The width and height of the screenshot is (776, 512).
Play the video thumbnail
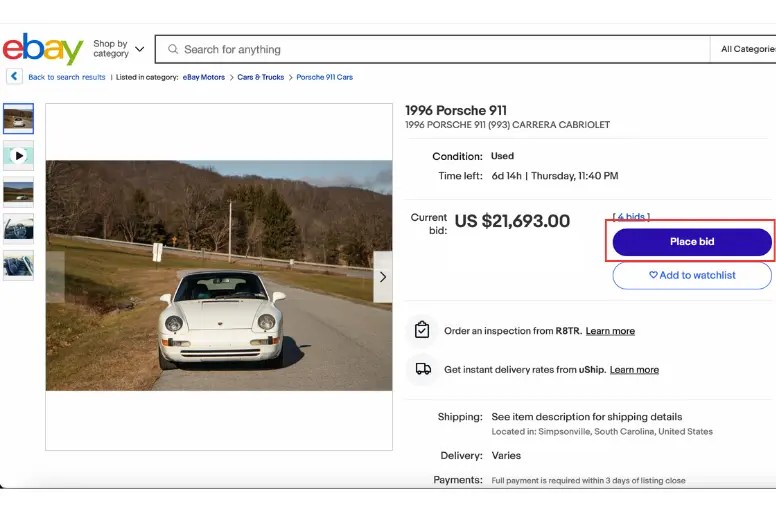18,156
